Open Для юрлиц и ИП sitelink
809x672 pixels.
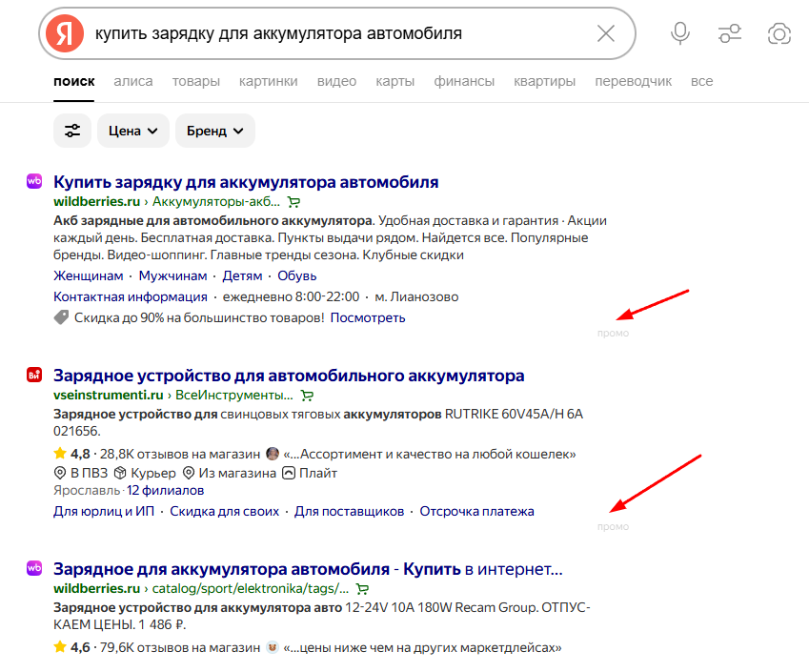pos(104,511)
